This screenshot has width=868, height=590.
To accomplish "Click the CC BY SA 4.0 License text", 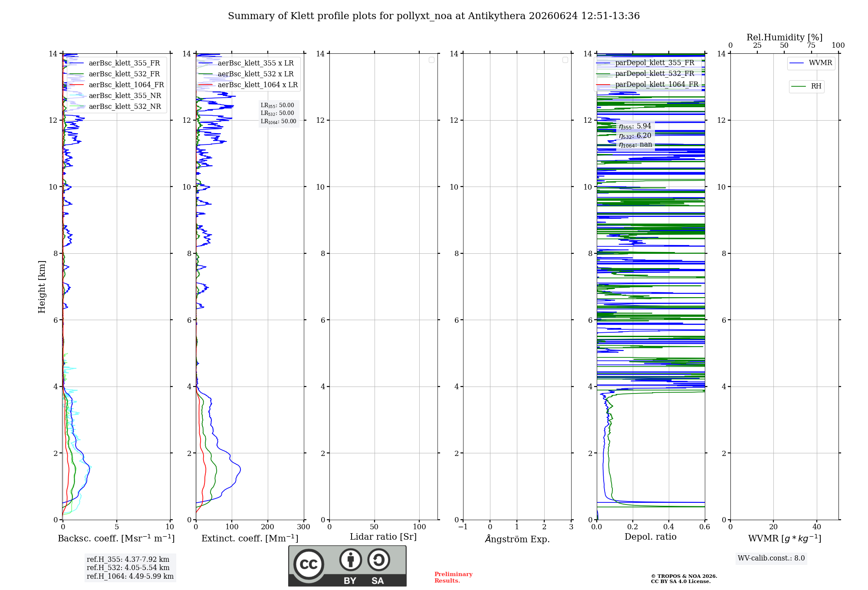I will pyautogui.click(x=681, y=582).
